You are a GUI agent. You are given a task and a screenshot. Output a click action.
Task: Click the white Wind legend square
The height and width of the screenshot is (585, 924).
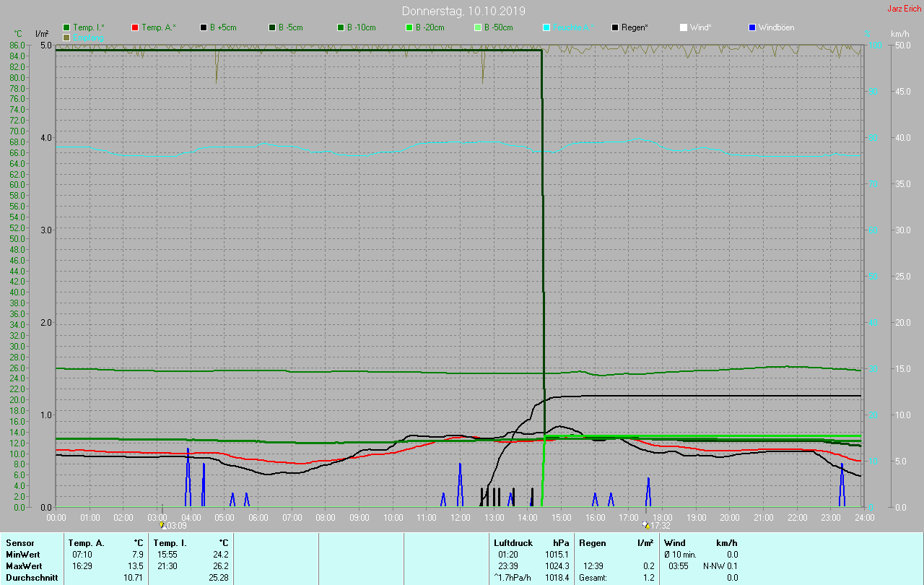click(x=684, y=27)
